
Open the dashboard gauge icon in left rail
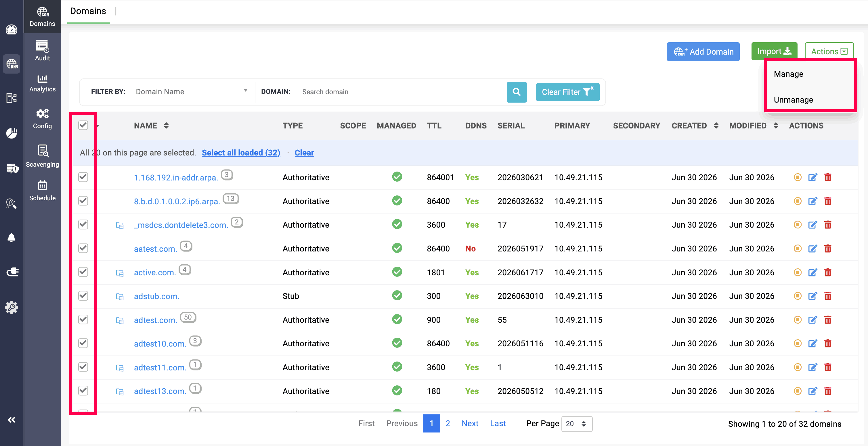(12, 30)
